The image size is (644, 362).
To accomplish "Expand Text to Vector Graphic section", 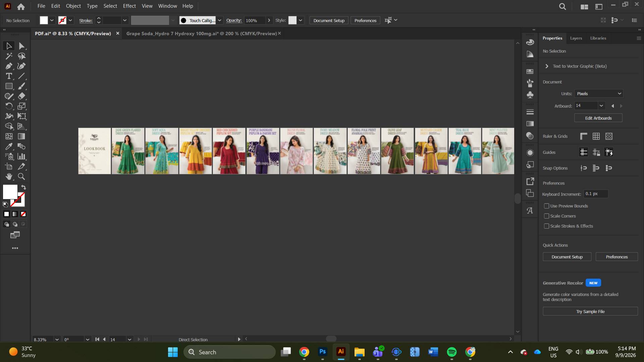I will 547,66.
